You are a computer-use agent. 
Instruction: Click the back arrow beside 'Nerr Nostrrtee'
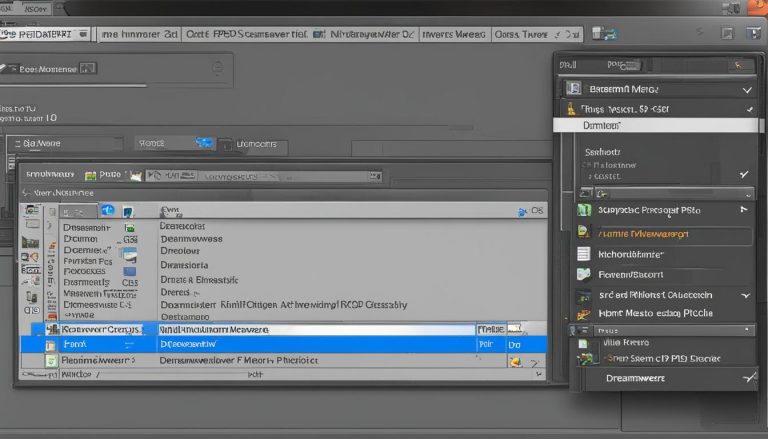26,193
